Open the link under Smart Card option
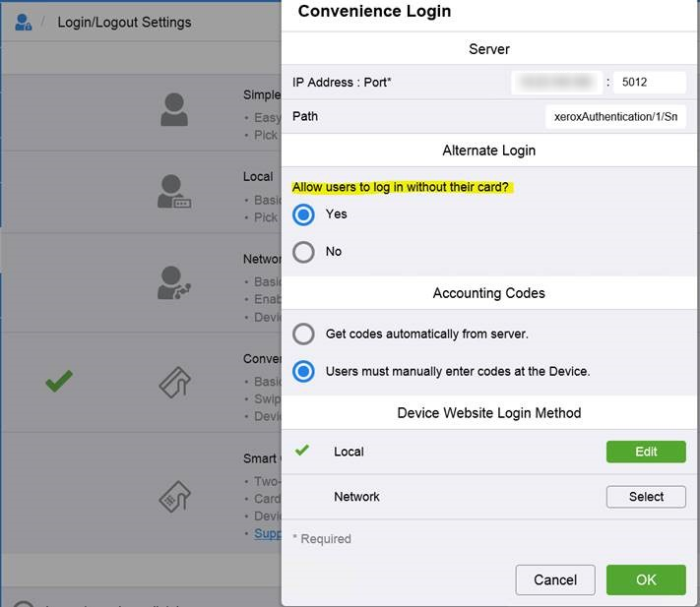Image resolution: width=700 pixels, height=607 pixels. (x=267, y=533)
